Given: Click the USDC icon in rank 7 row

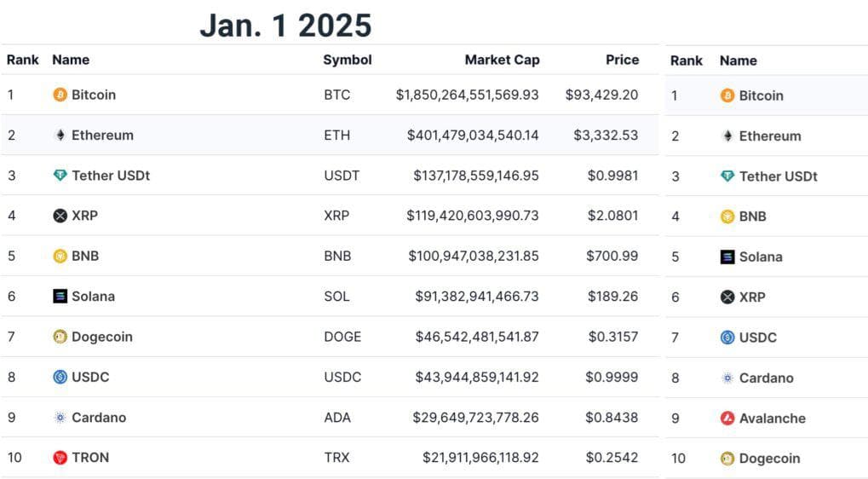Looking at the screenshot, I should 727,338.
